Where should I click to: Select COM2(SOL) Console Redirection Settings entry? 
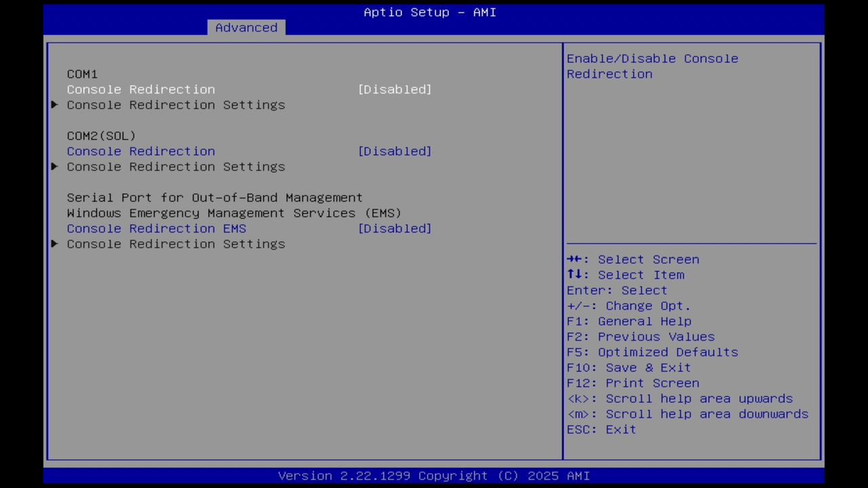point(176,167)
